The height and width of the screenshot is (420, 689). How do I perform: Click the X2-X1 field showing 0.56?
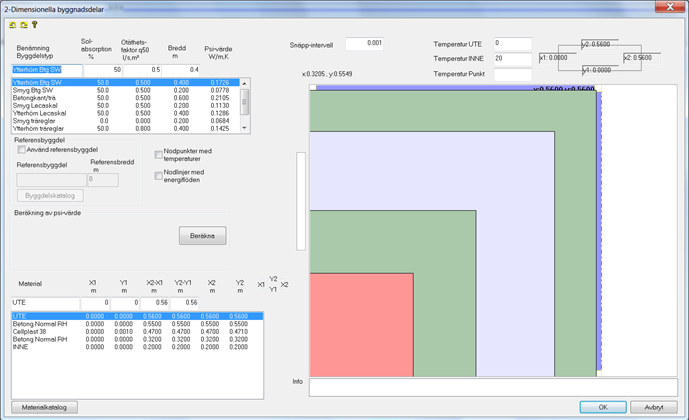pos(154,303)
